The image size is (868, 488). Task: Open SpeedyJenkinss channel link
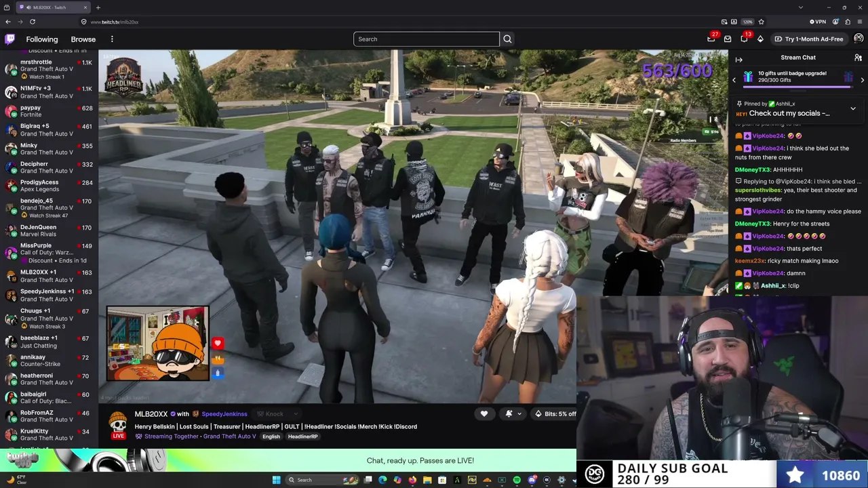coord(224,414)
